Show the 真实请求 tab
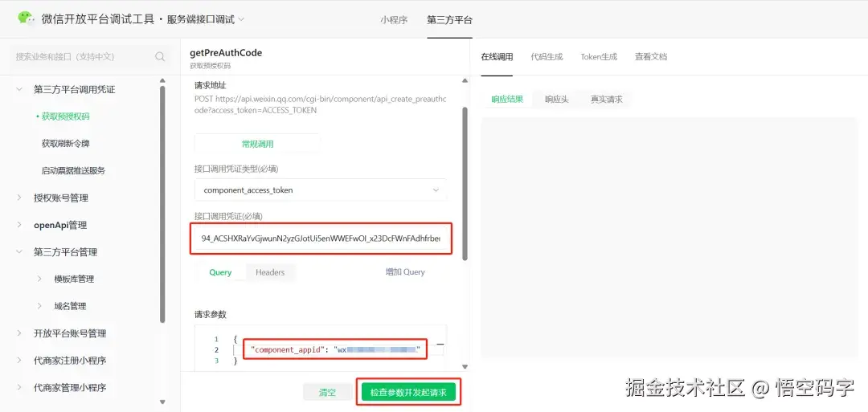Screen dimensions: 868x412 pyautogui.click(x=606, y=100)
